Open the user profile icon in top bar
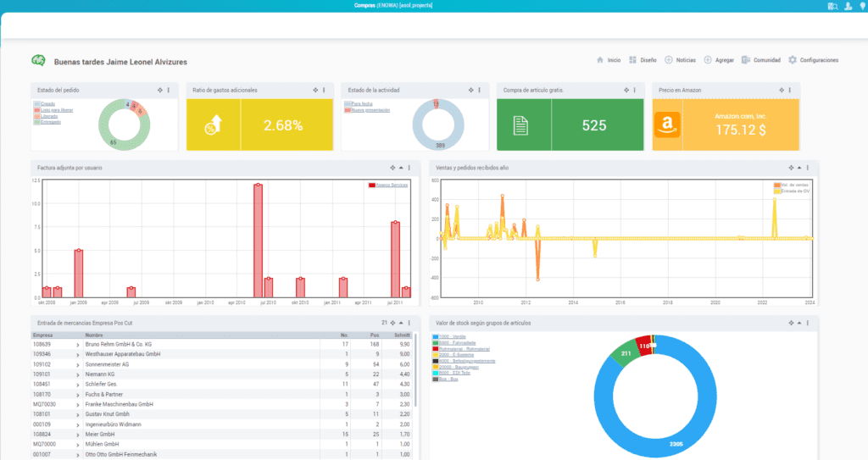Image resolution: width=868 pixels, height=460 pixels. pyautogui.click(x=848, y=6)
